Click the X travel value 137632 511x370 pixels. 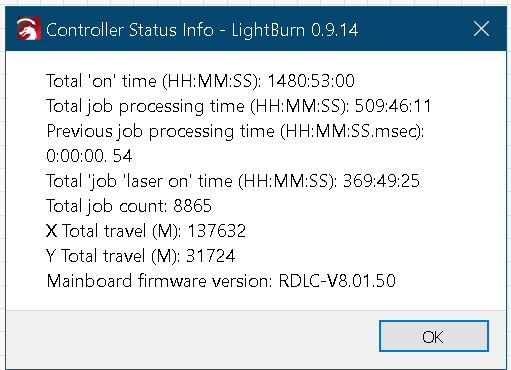coord(217,231)
